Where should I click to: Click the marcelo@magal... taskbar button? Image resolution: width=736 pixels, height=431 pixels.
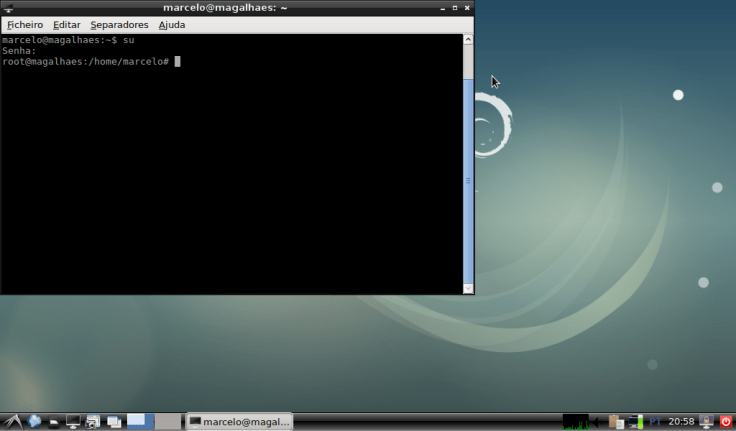[x=239, y=421]
